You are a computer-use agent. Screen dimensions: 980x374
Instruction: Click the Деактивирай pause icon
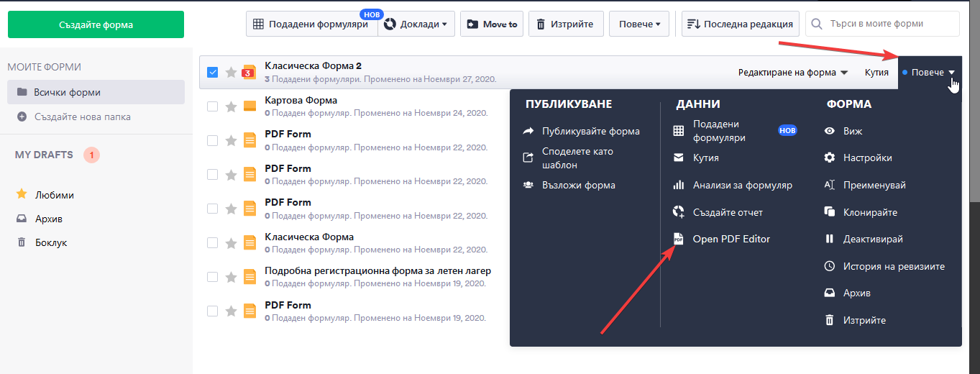[x=830, y=239]
